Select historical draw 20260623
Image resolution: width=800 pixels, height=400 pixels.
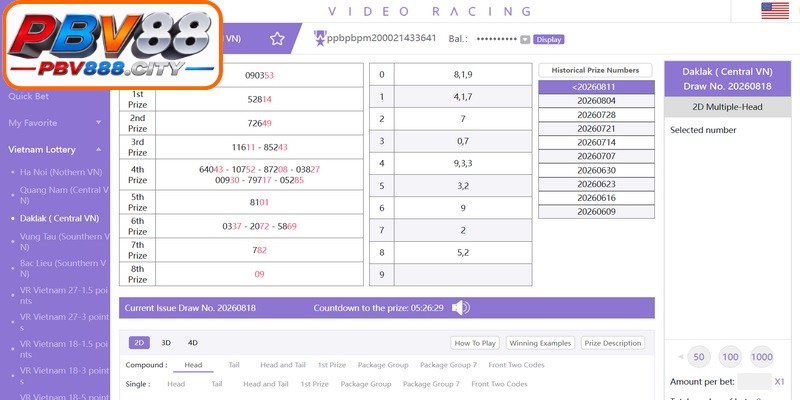click(x=596, y=184)
